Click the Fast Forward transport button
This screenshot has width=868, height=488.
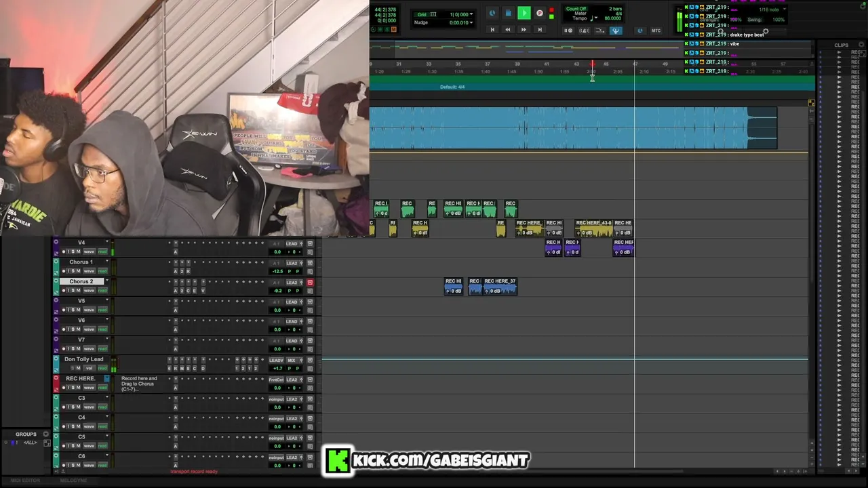(524, 30)
